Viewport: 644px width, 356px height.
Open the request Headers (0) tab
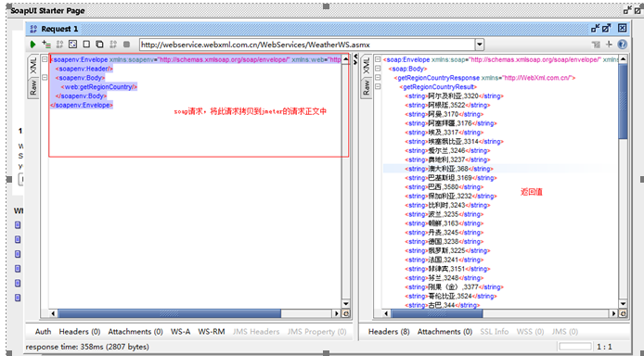(x=80, y=331)
